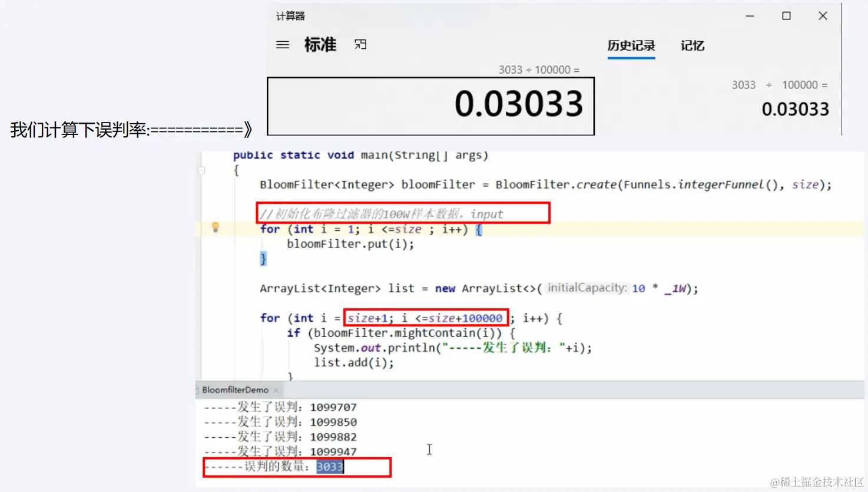Close the 计算器 window
This screenshot has height=492, width=868.
(x=823, y=16)
